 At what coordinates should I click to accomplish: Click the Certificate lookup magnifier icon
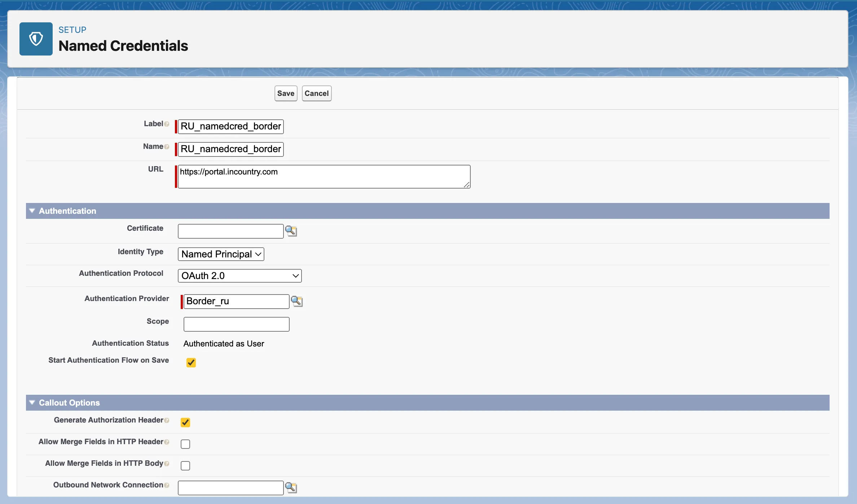[291, 231]
